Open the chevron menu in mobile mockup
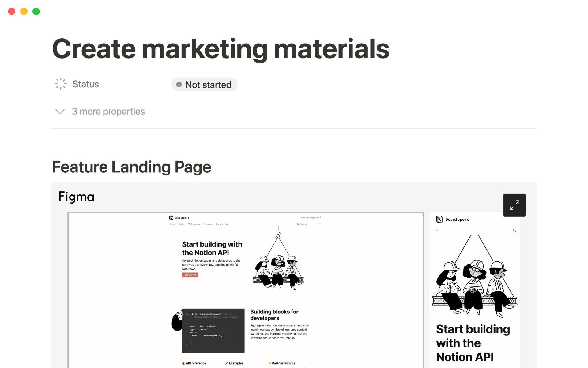 437,230
